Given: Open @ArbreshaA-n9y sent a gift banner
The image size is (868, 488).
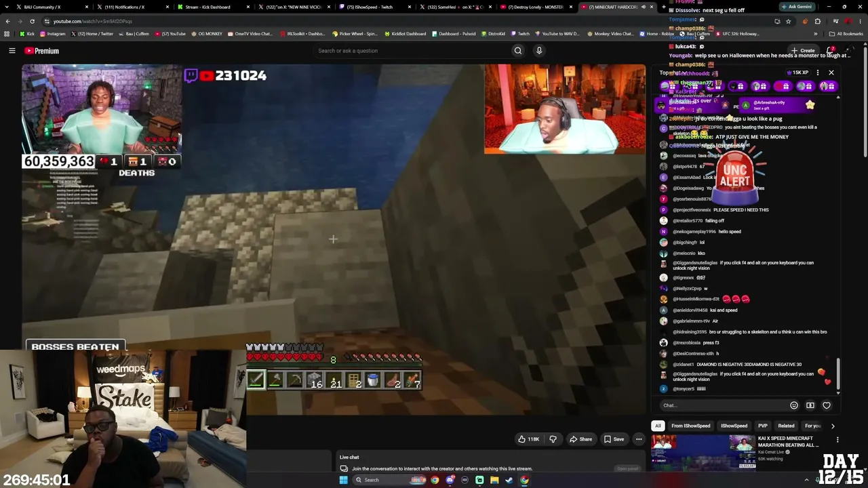Looking at the screenshot, I should [x=778, y=105].
